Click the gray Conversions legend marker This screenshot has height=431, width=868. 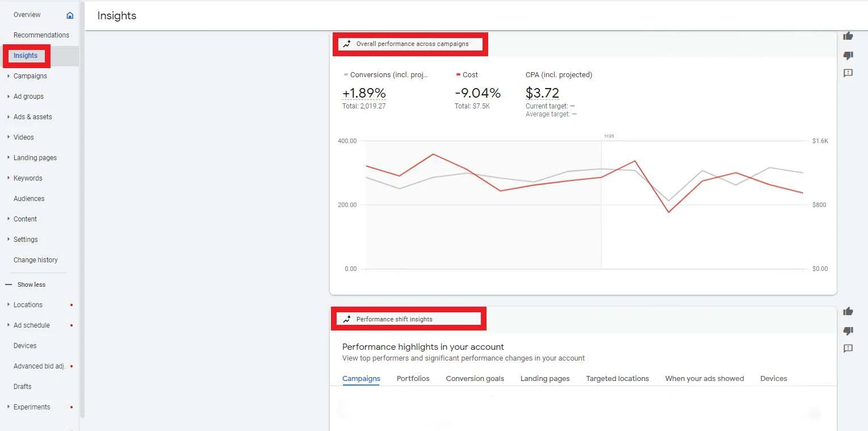click(346, 75)
